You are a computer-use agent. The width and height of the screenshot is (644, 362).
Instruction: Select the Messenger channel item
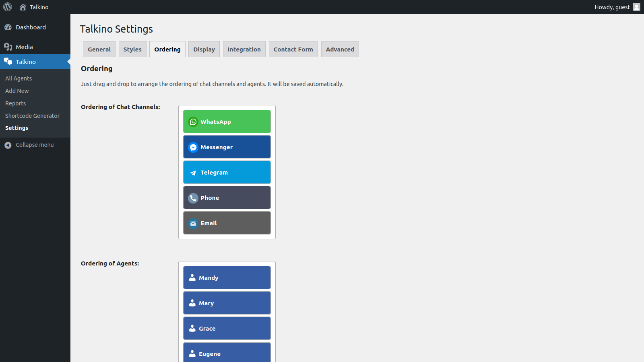click(x=227, y=147)
